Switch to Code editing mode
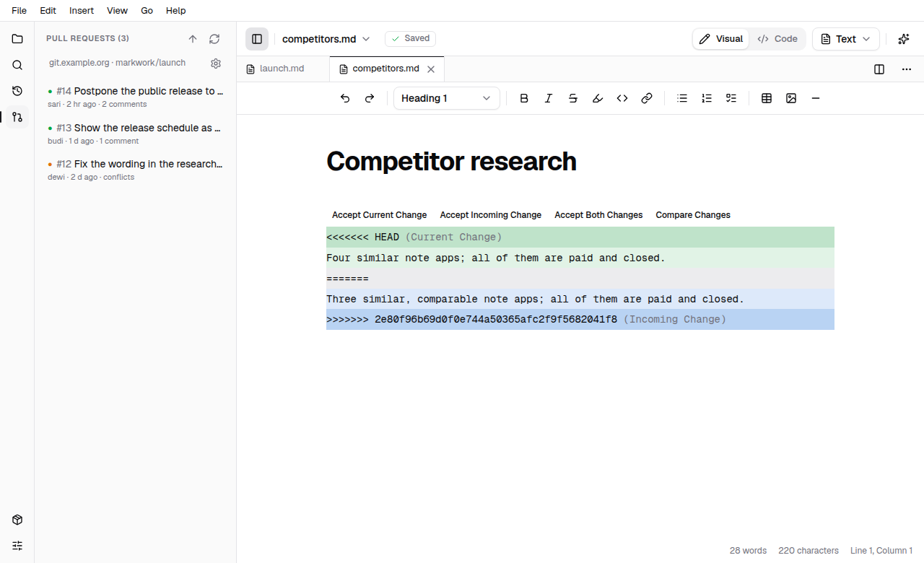 point(777,39)
